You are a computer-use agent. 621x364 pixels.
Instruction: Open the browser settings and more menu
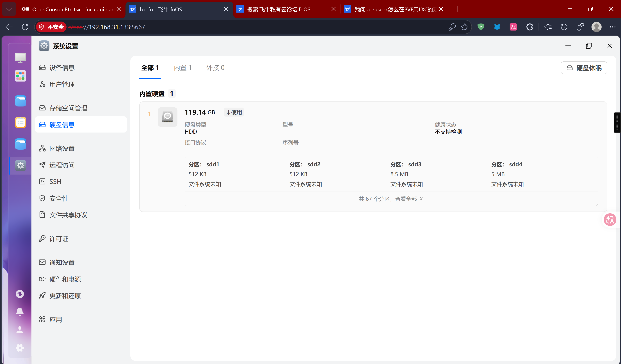612,27
